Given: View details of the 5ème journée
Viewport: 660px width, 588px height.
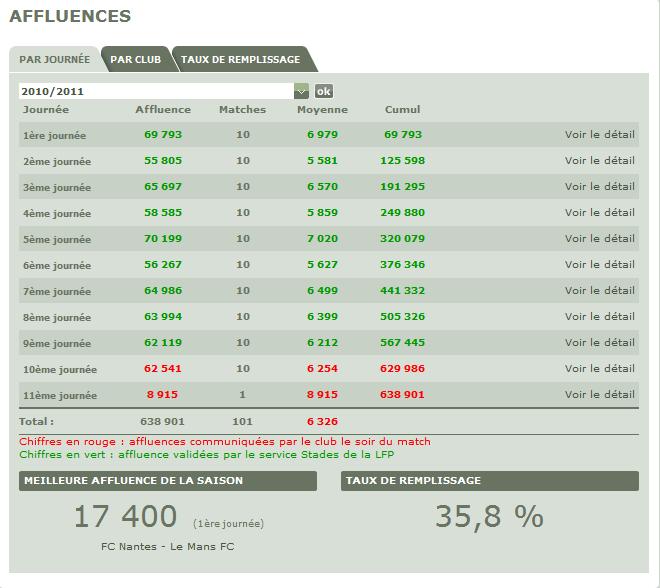Looking at the screenshot, I should pyautogui.click(x=599, y=238).
